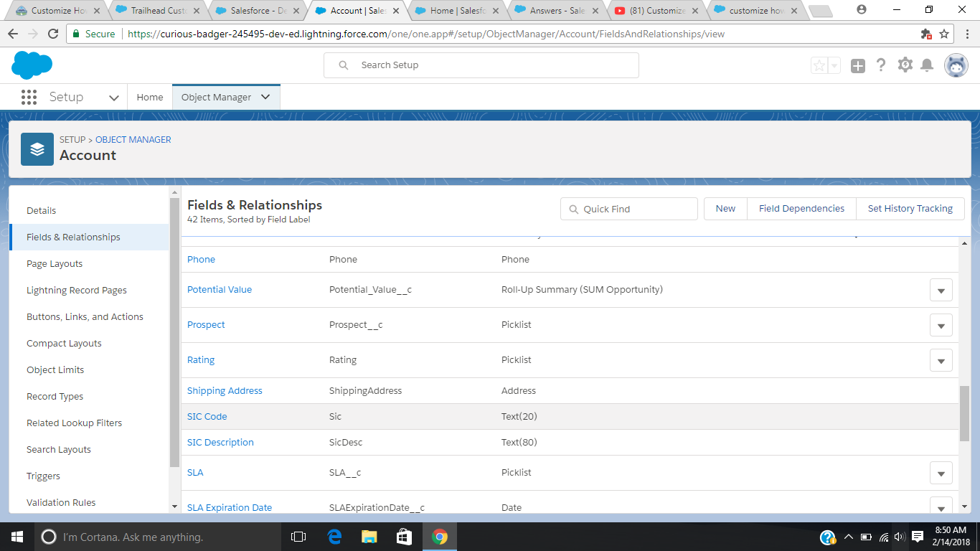This screenshot has height=551, width=980.
Task: Click the New field button
Action: [725, 209]
